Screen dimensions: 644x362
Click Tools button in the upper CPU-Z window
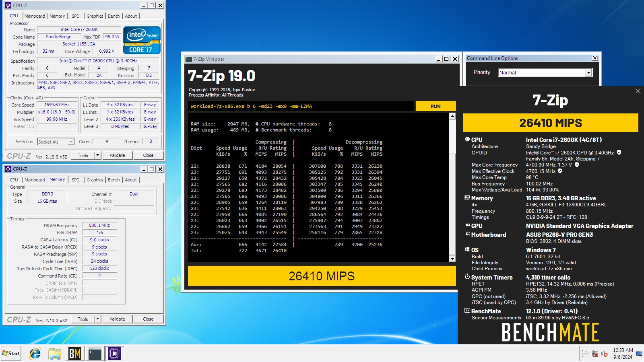tap(83, 155)
